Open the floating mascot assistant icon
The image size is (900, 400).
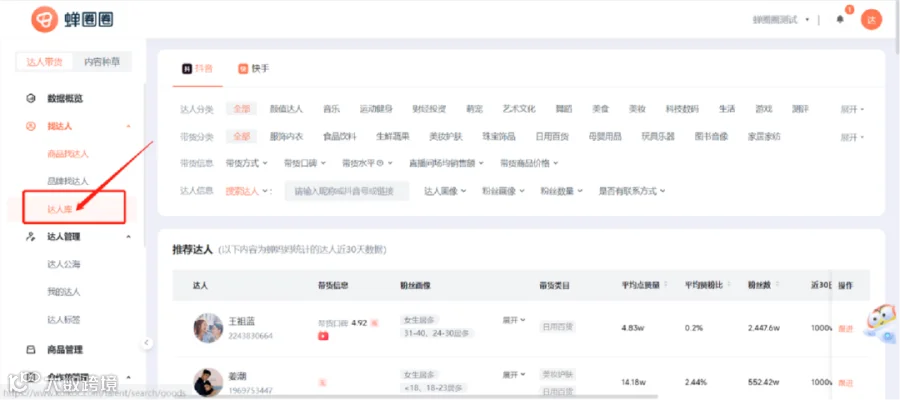coord(881,324)
